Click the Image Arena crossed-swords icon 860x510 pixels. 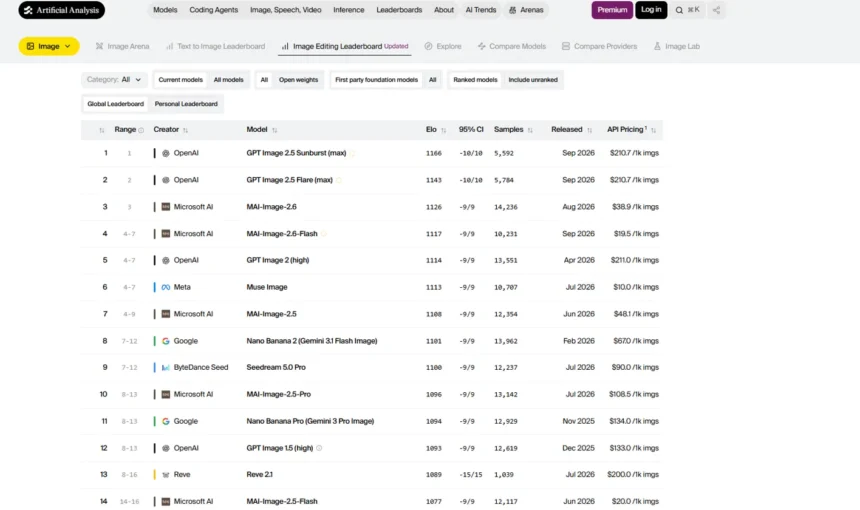pyautogui.click(x=99, y=46)
